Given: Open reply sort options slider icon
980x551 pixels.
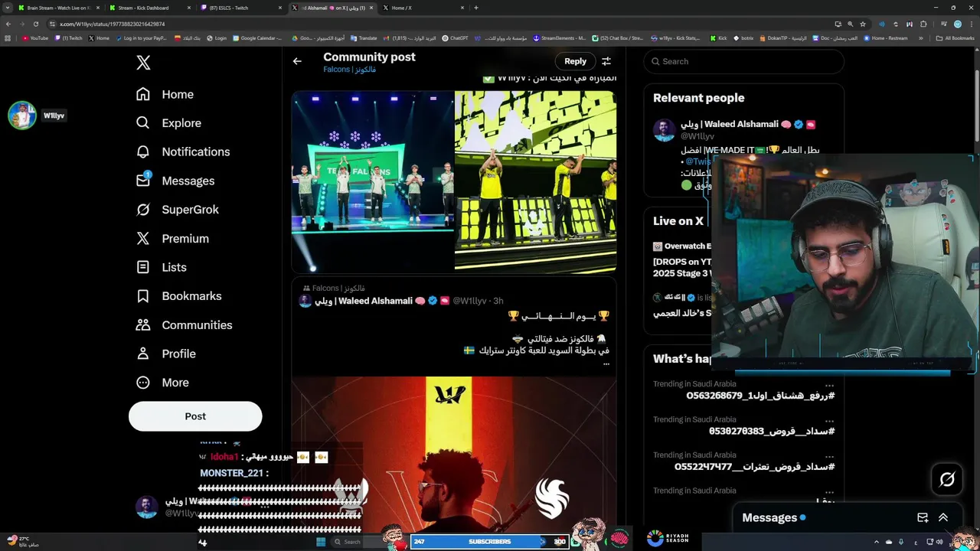Looking at the screenshot, I should (606, 61).
